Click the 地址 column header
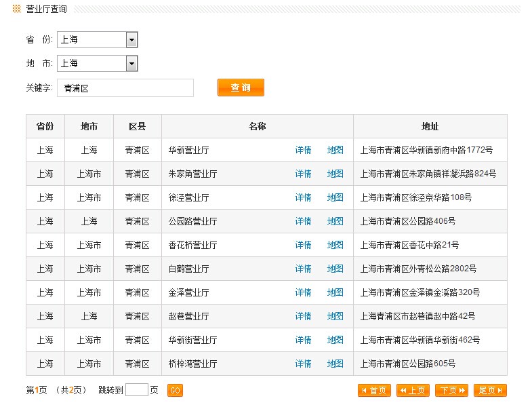532x407 pixels. tap(430, 126)
